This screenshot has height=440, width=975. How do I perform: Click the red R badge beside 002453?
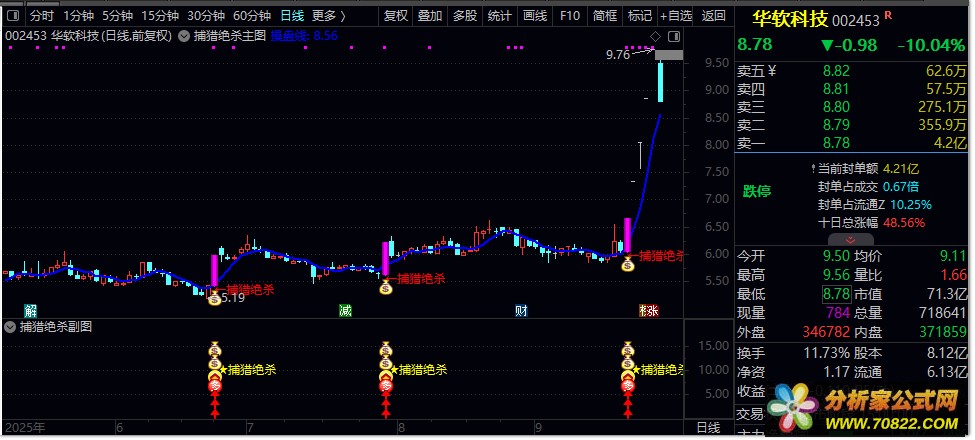(888, 15)
